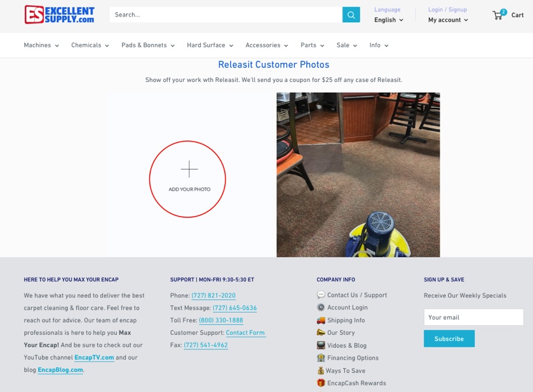533x392 pixels.
Task: Open the Pads & Bonnets menu
Action: [x=148, y=45]
